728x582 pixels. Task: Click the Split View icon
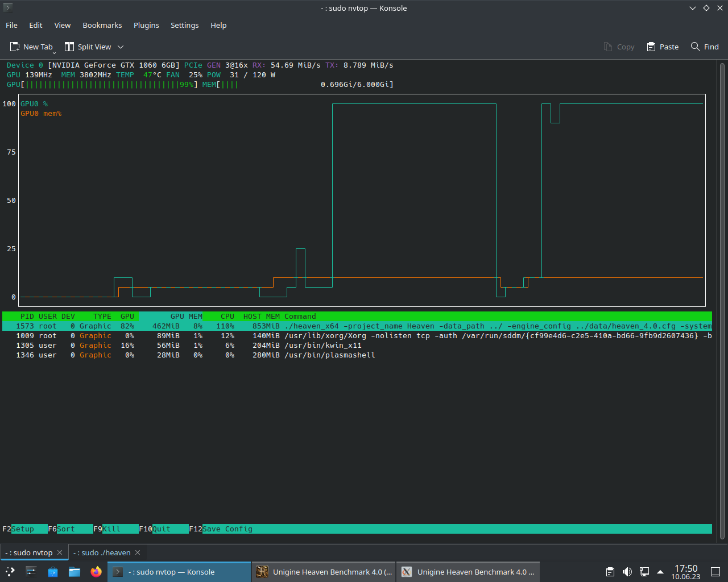[69, 47]
